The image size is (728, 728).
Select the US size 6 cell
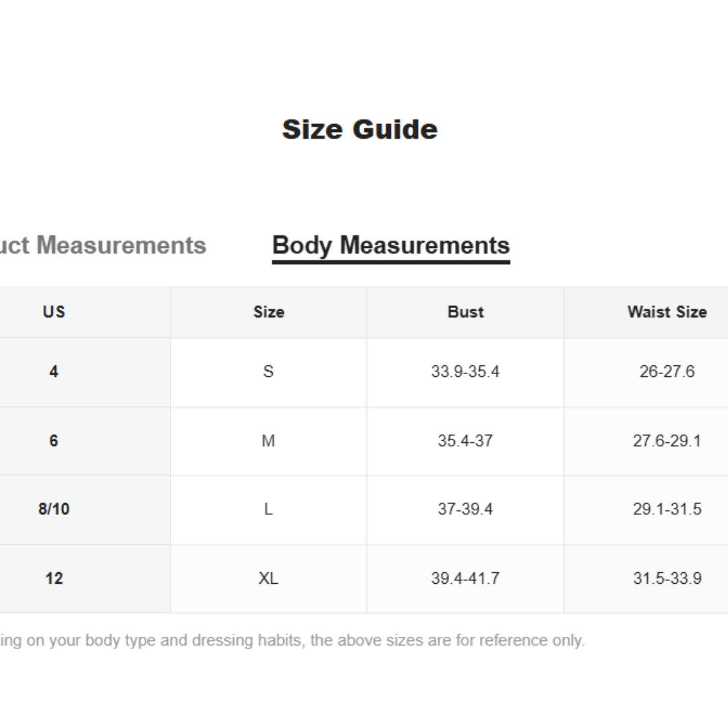coord(54,441)
